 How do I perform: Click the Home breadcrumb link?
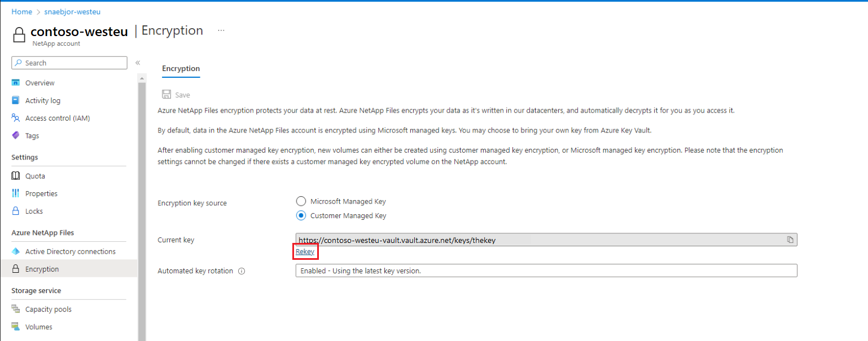(21, 11)
